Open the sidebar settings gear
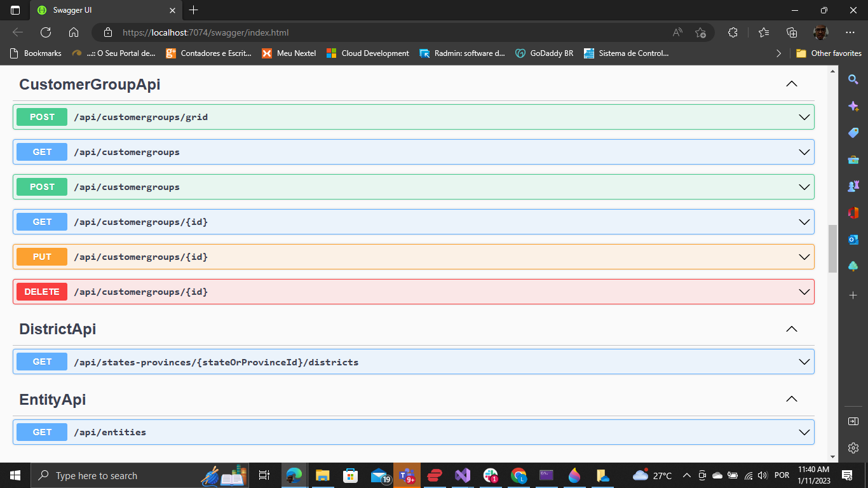 [x=853, y=448]
